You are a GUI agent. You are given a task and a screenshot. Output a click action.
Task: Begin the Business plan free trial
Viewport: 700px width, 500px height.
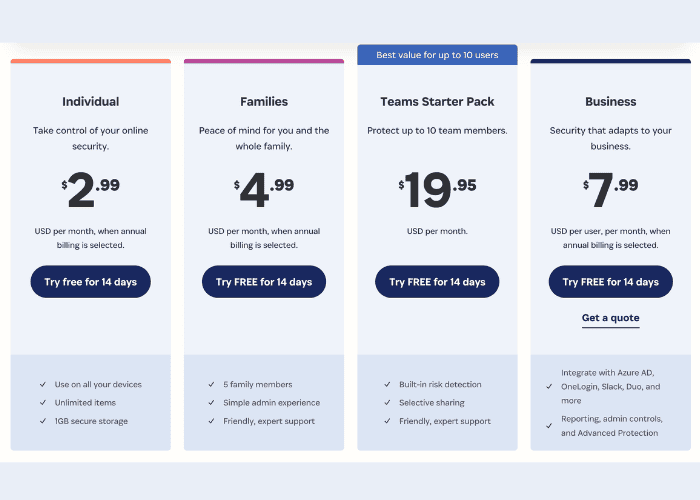(x=610, y=282)
